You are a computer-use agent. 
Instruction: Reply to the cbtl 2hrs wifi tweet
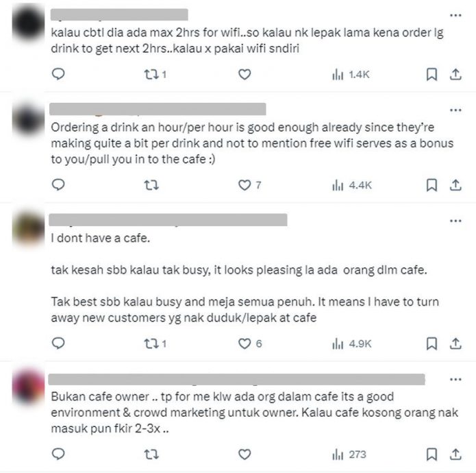tap(58, 74)
